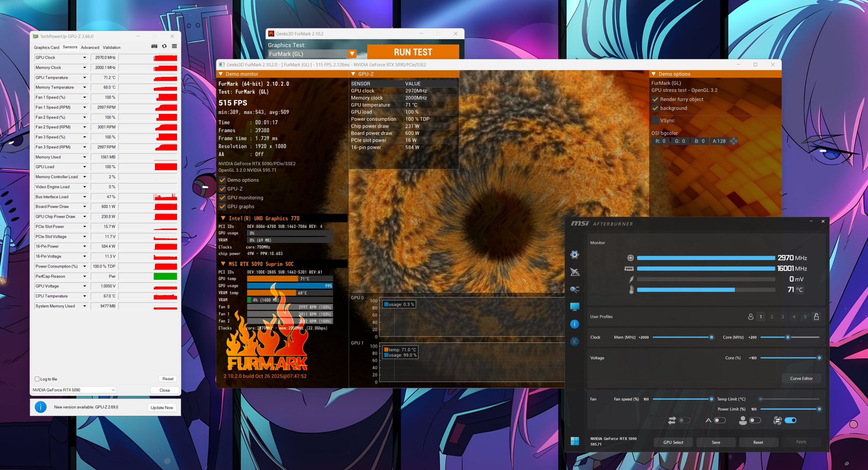
Task: Open the OC Scanner icon
Action: [574, 289]
